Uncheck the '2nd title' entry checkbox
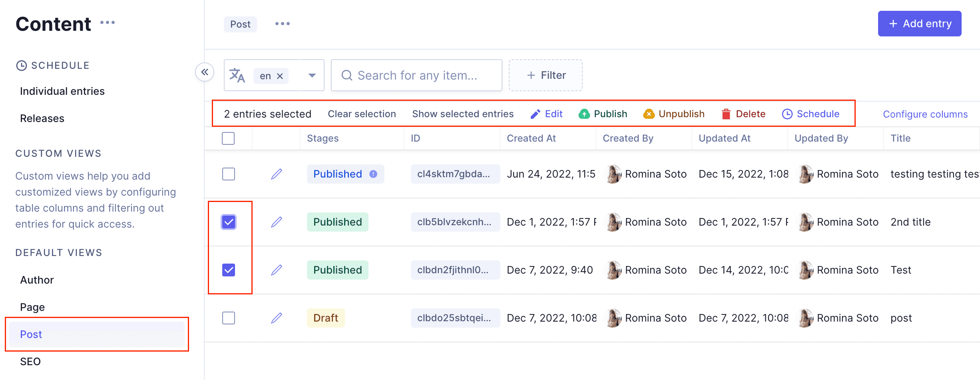 (228, 222)
